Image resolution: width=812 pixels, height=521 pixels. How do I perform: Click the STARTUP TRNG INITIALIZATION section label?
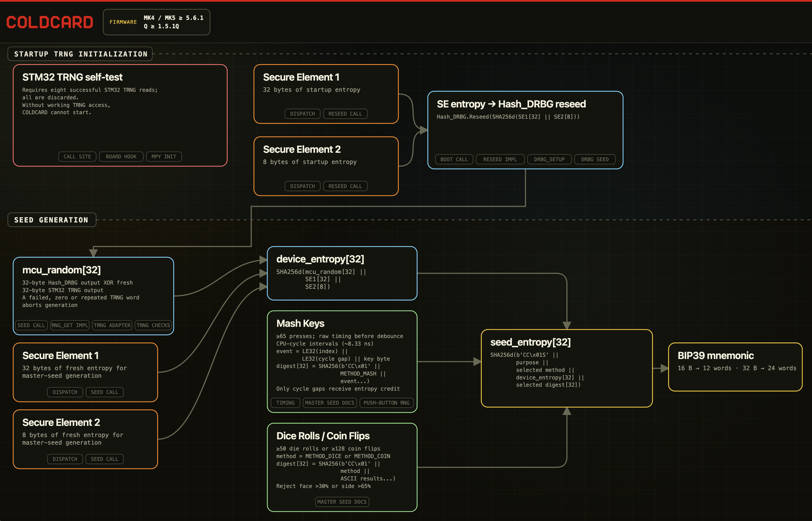point(81,54)
